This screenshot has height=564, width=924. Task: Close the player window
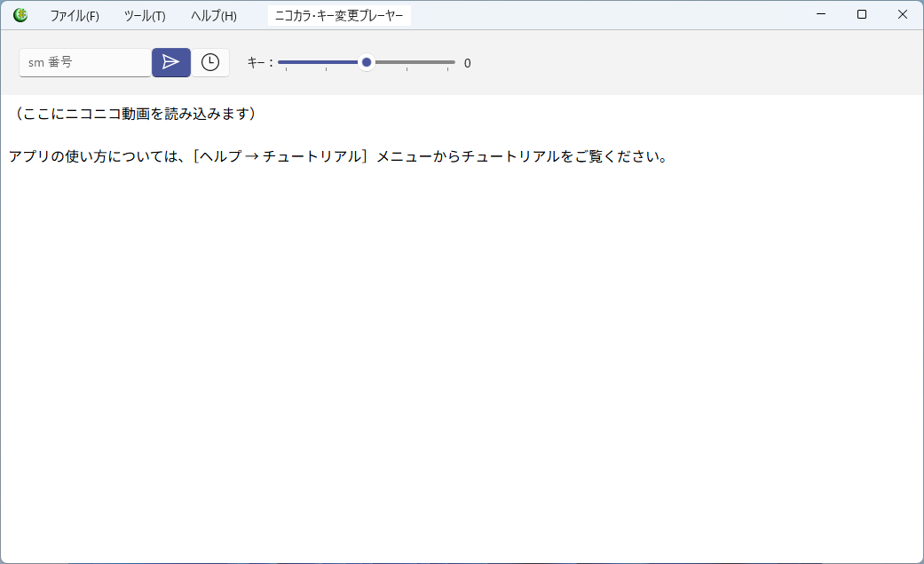click(903, 14)
